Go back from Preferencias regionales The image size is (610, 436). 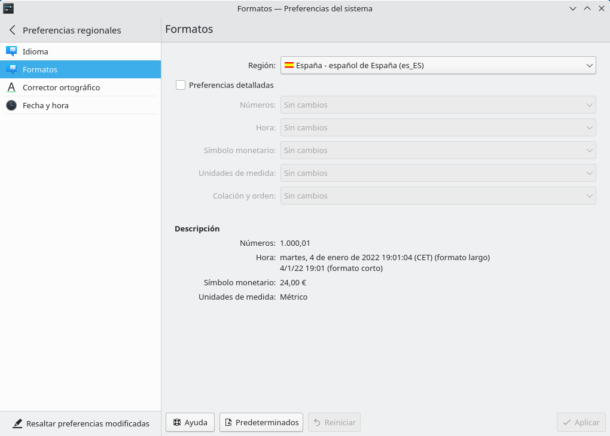12,30
